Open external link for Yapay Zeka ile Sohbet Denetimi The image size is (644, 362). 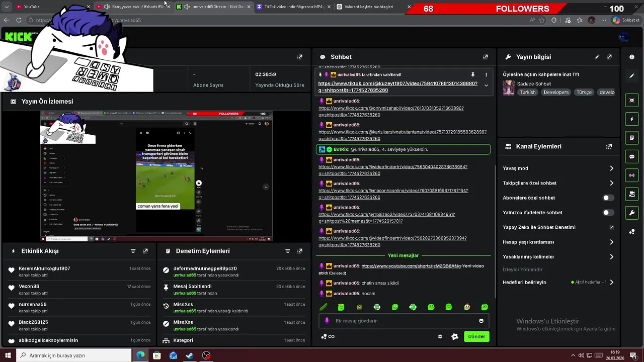pyautogui.click(x=611, y=227)
